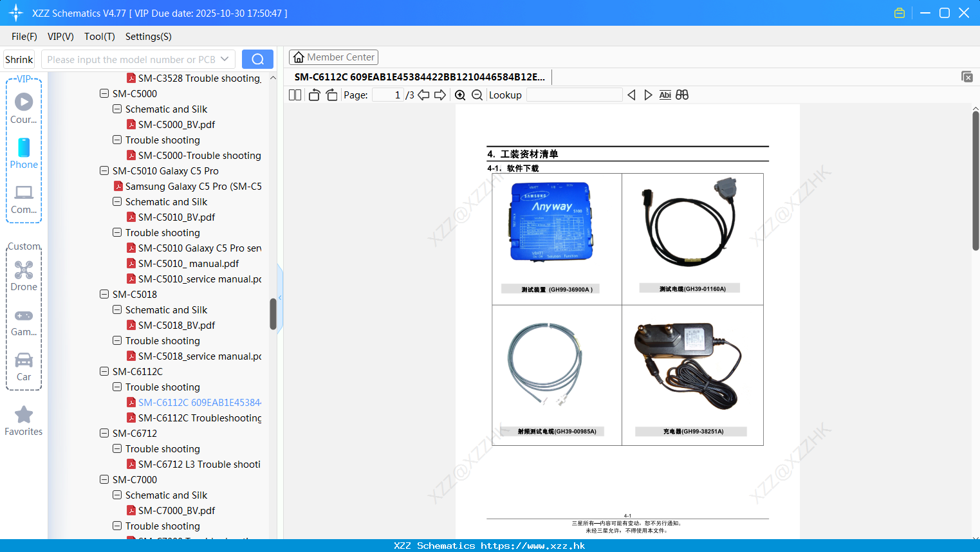The width and height of the screenshot is (980, 552).
Task: Open the Tool(T) menu
Action: 100,37
